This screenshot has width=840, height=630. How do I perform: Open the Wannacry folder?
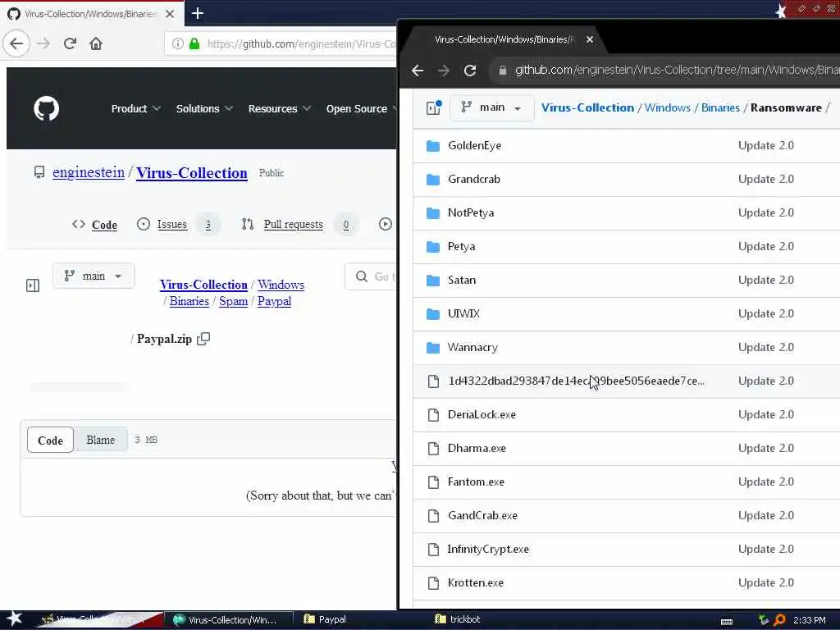[x=472, y=348]
